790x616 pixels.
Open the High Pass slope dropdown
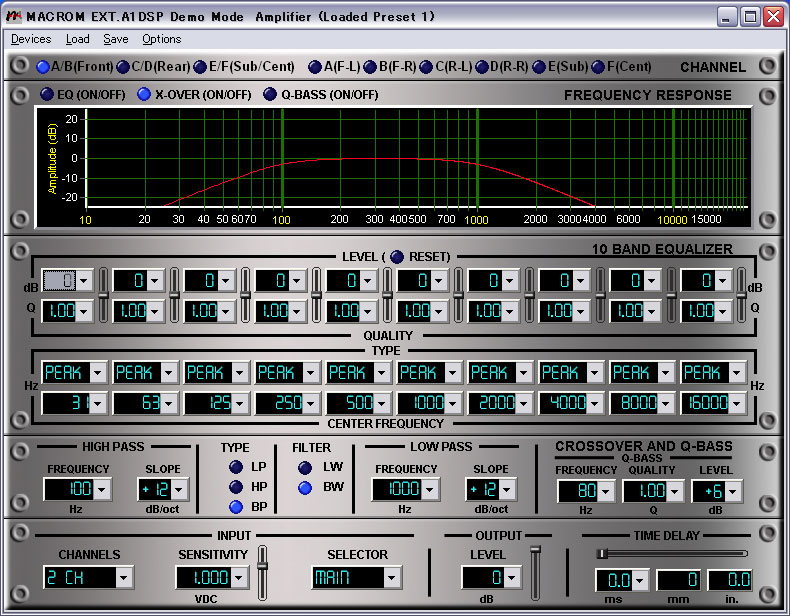tap(179, 489)
